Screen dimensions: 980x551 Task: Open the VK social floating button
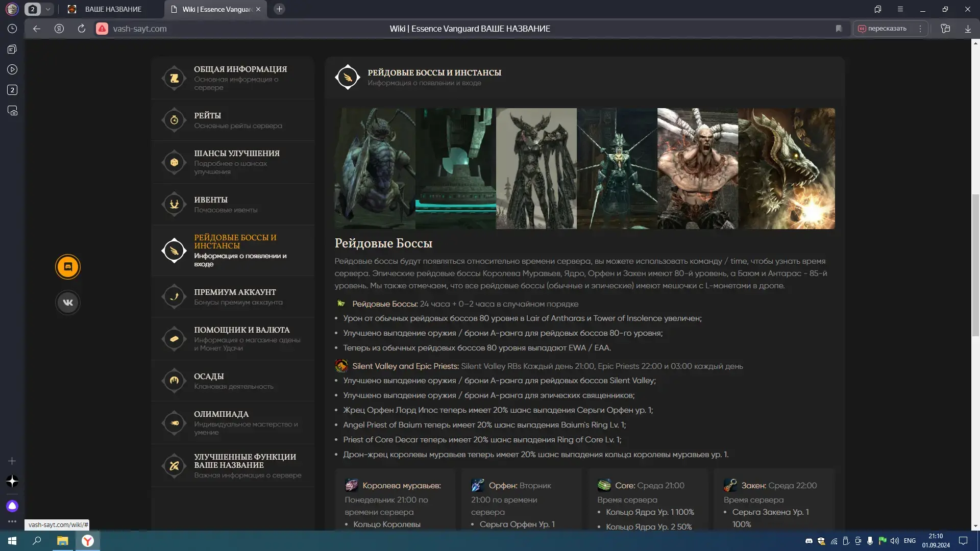(68, 303)
